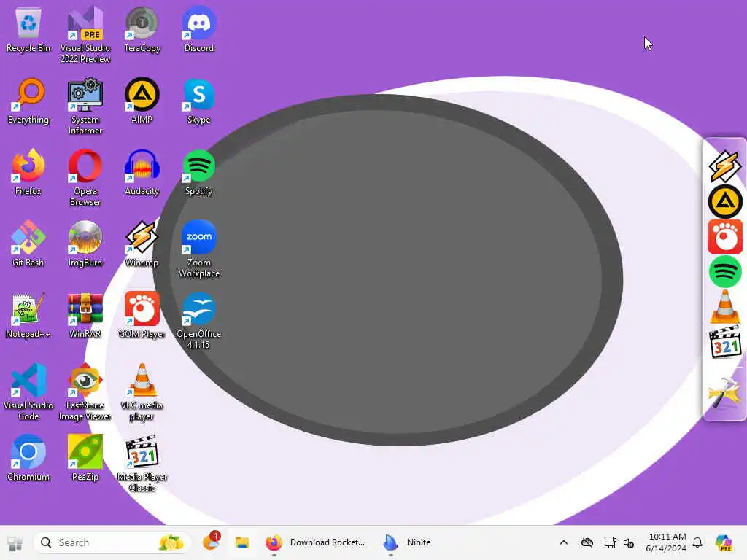Click the muted volume tray icon
This screenshot has width=747, height=560.
coord(629,542)
